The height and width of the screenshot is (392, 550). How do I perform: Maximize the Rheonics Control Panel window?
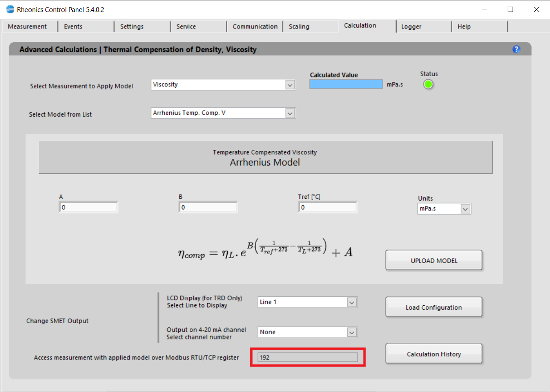coord(510,9)
